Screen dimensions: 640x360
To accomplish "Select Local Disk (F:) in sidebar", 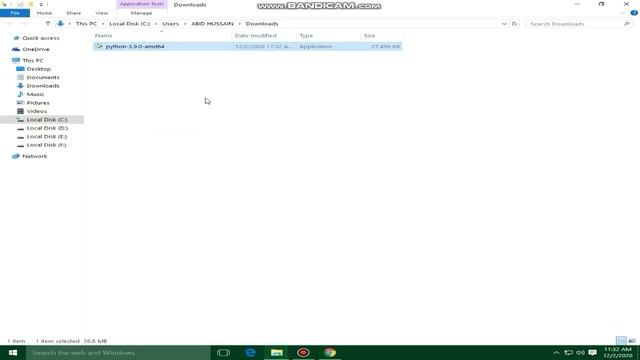I will coord(47,145).
